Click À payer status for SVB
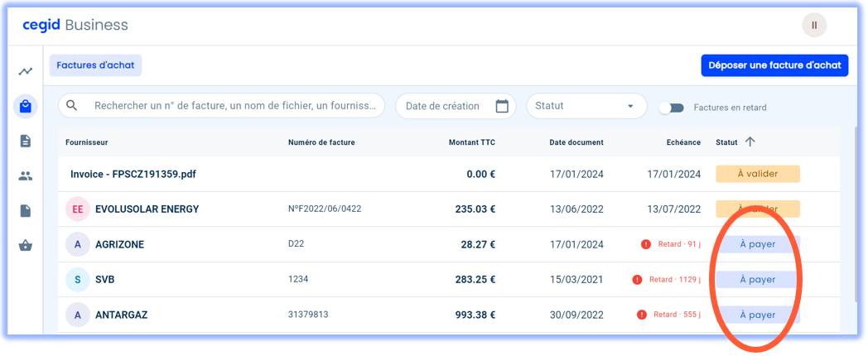 click(758, 280)
